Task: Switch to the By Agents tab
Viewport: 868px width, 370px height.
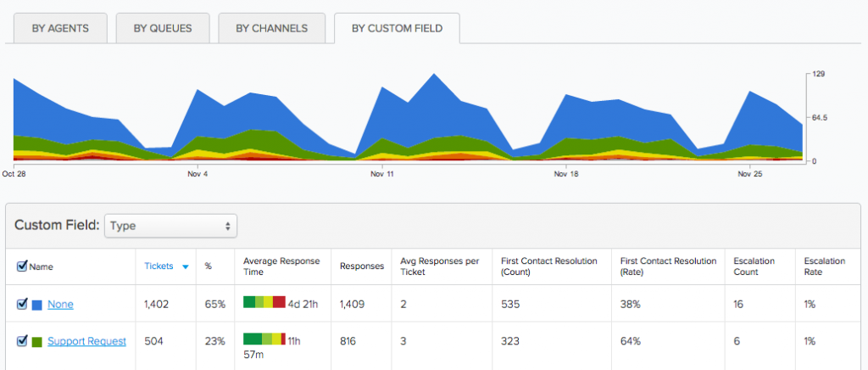Action: tap(60, 28)
